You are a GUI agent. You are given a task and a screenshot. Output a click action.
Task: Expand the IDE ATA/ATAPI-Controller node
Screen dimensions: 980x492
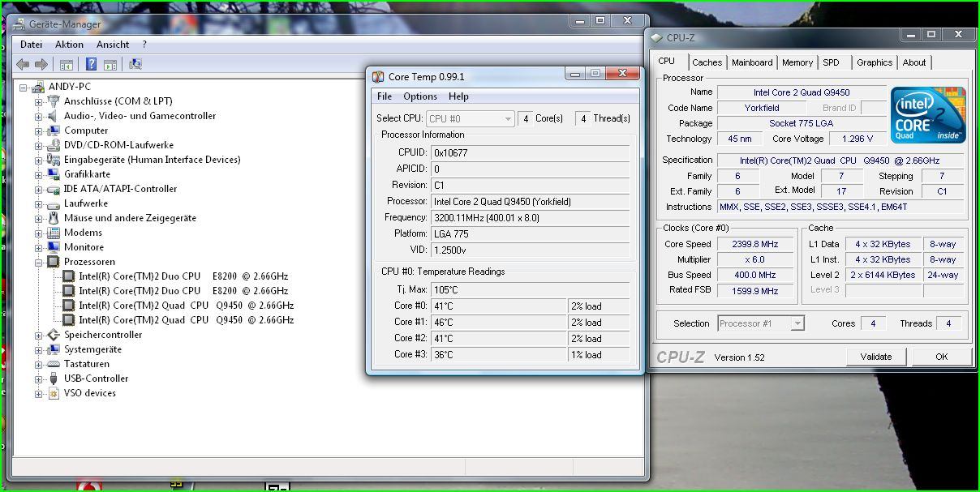tap(38, 189)
